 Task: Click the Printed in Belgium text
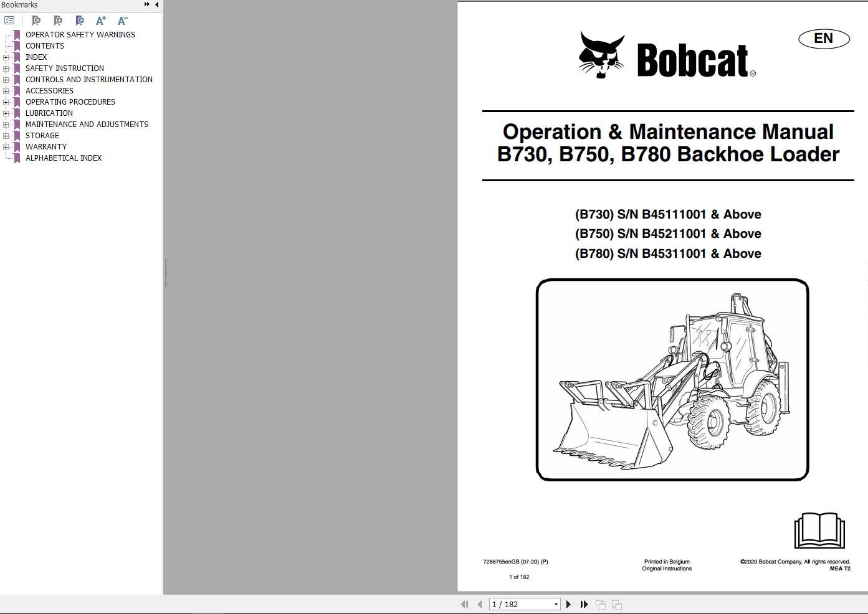coord(667,562)
